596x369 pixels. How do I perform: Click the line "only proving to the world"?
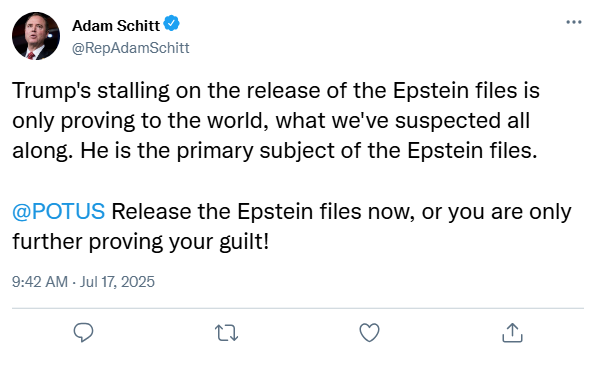271,121
